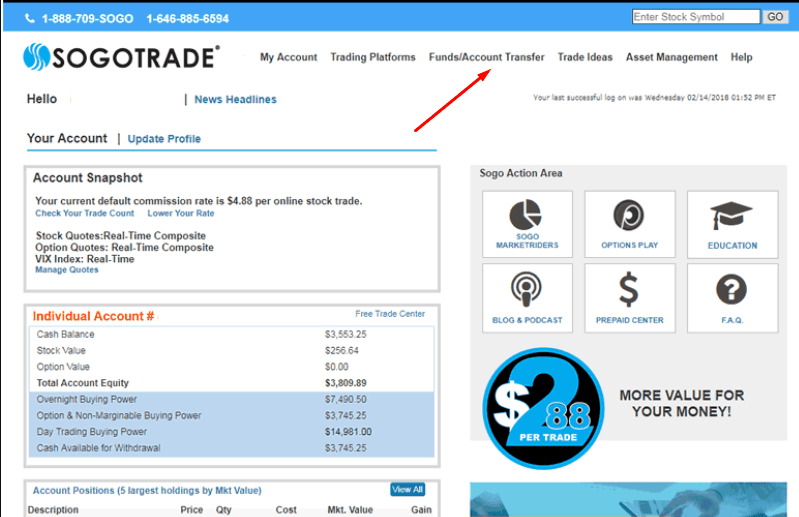The height and width of the screenshot is (517, 799).
Task: Open the Trade Ideas menu
Action: tap(584, 57)
